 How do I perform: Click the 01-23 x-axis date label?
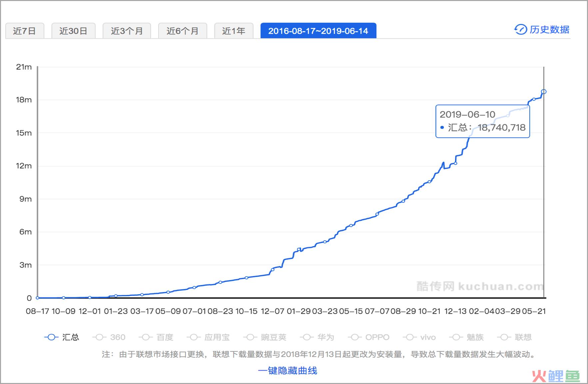point(116,311)
